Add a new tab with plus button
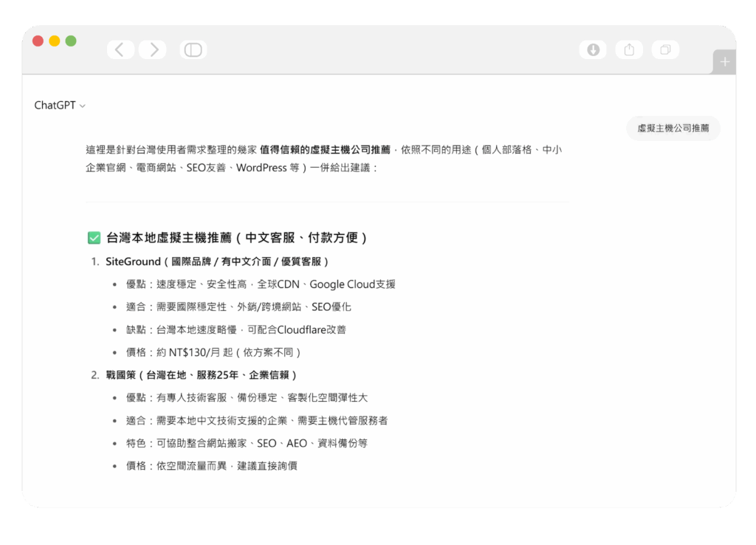 pos(725,62)
